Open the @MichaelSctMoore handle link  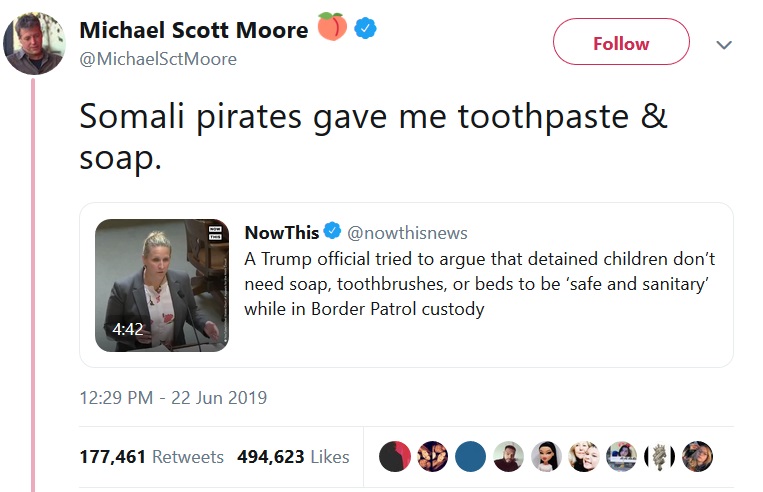(158, 59)
